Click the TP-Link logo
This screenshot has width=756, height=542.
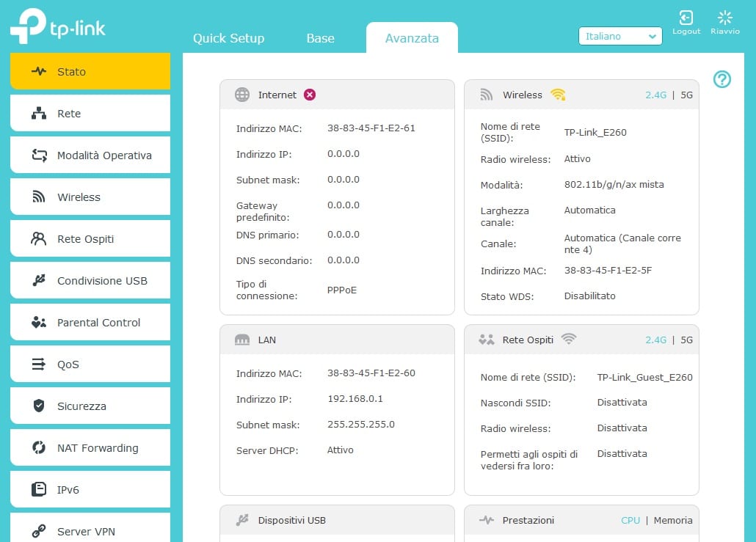pos(58,26)
